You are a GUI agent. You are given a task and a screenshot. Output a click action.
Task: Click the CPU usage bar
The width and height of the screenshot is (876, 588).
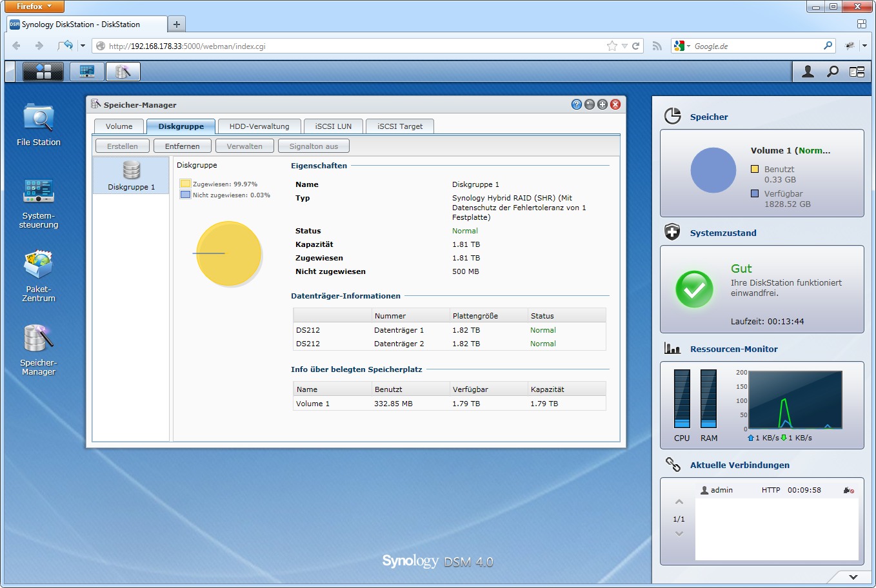(682, 399)
